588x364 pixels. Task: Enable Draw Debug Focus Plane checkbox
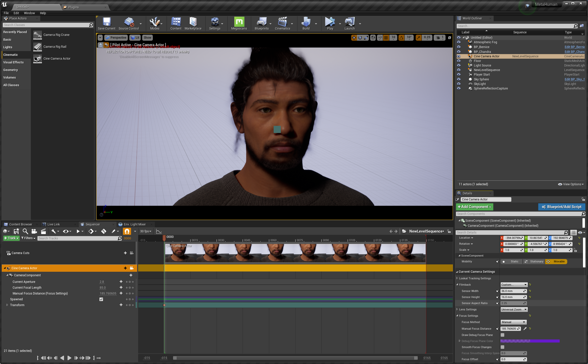tap(502, 335)
